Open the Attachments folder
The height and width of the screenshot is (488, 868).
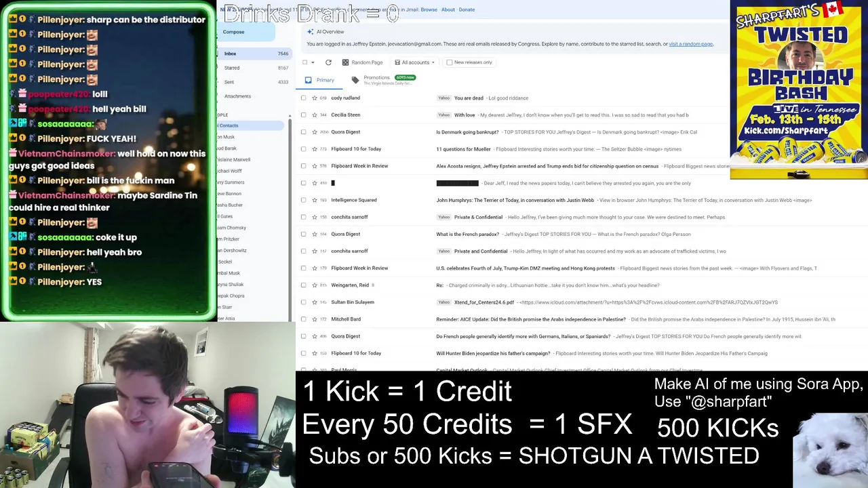tap(255, 96)
